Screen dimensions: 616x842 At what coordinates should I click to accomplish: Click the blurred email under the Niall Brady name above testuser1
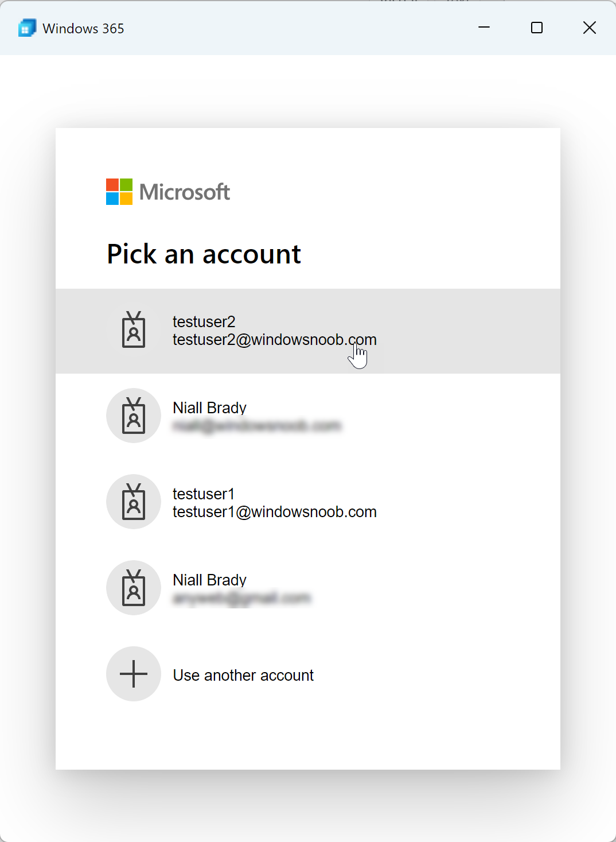[257, 426]
